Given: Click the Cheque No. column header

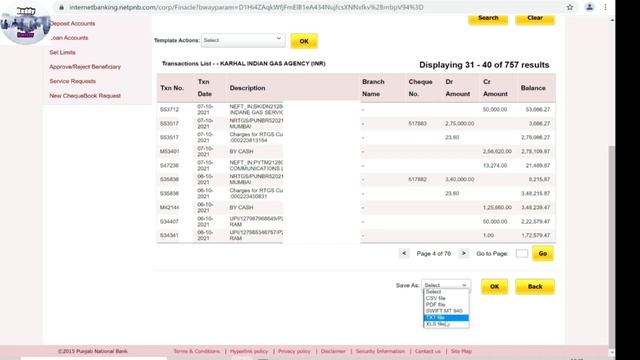Looking at the screenshot, I should click(420, 88).
